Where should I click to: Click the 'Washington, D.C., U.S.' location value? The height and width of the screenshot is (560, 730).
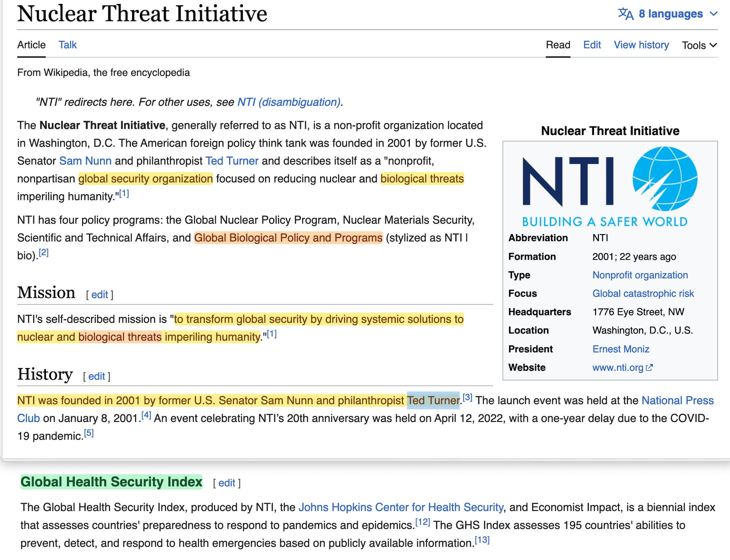(x=642, y=330)
